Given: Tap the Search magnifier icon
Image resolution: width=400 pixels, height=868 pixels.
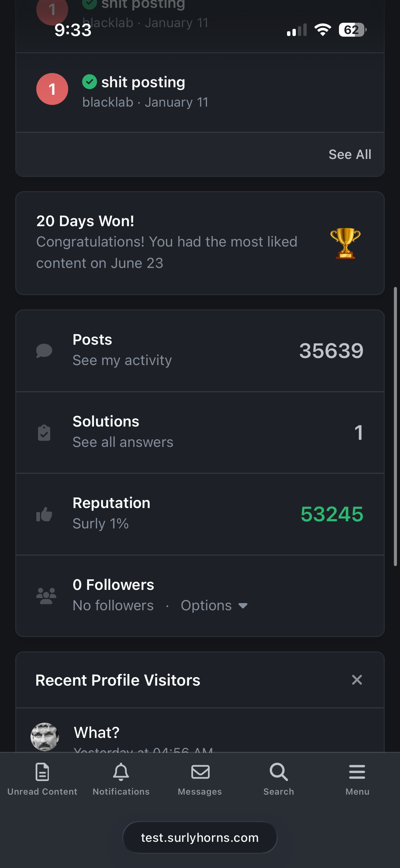Looking at the screenshot, I should (279, 772).
